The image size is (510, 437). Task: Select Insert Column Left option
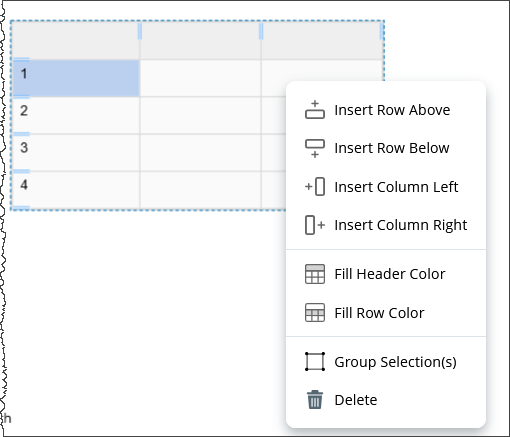pyautogui.click(x=386, y=187)
